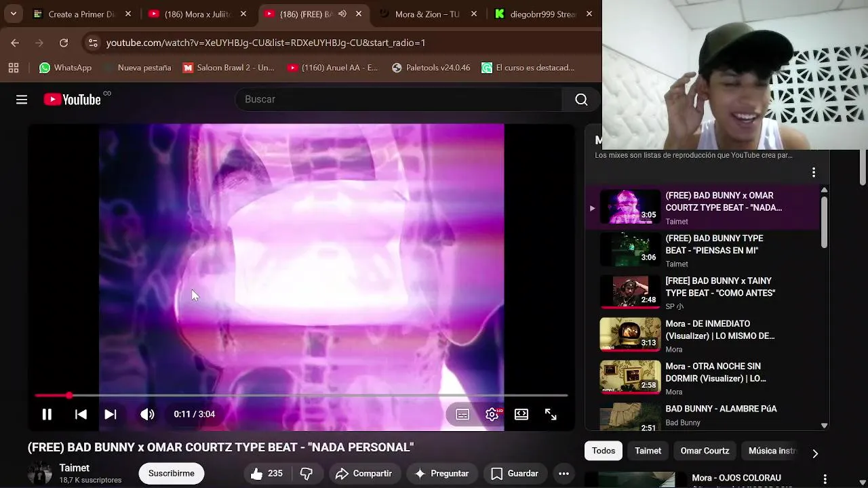Share with the Compartir button
The height and width of the screenshot is (488, 868).
(x=363, y=473)
